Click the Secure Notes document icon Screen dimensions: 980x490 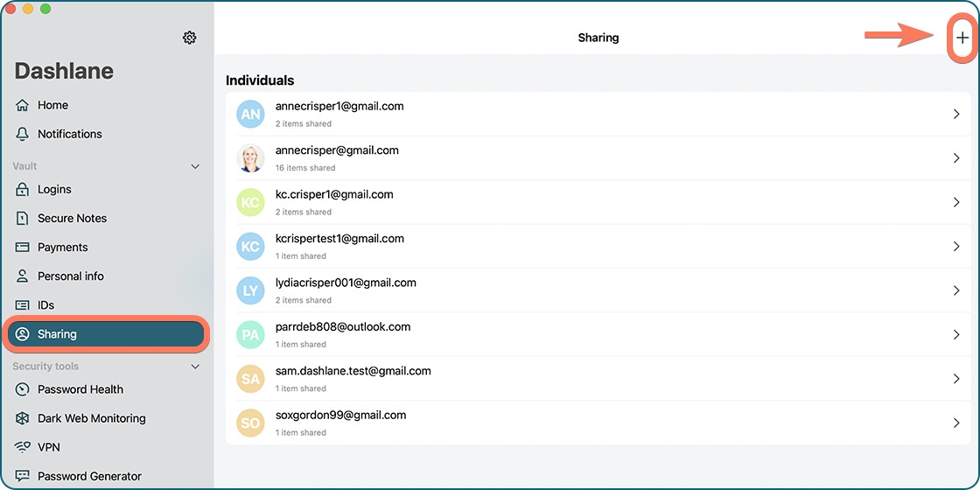[x=23, y=218]
